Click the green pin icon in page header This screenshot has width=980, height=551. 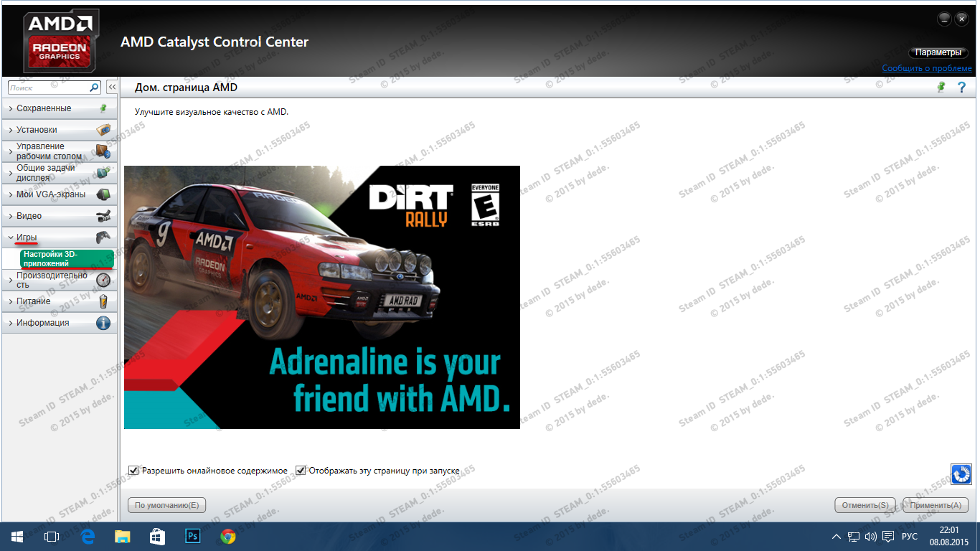[x=941, y=87]
